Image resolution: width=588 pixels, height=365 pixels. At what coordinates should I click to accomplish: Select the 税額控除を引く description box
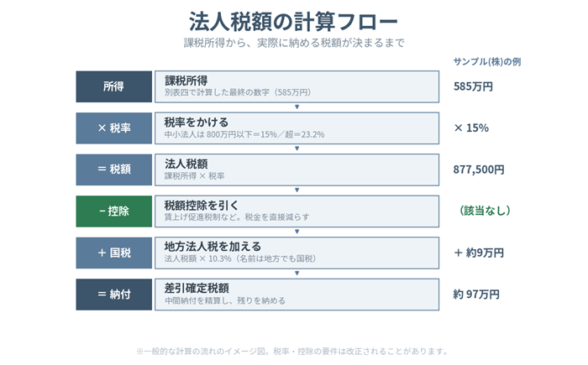point(297,211)
